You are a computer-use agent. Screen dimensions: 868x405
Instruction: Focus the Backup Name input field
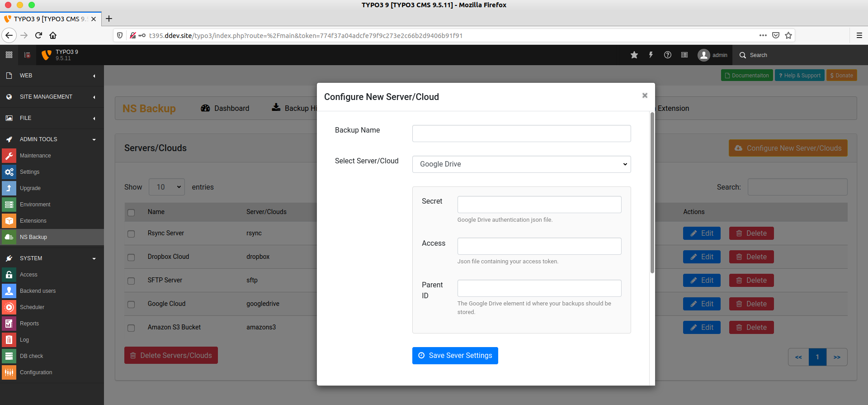[521, 133]
